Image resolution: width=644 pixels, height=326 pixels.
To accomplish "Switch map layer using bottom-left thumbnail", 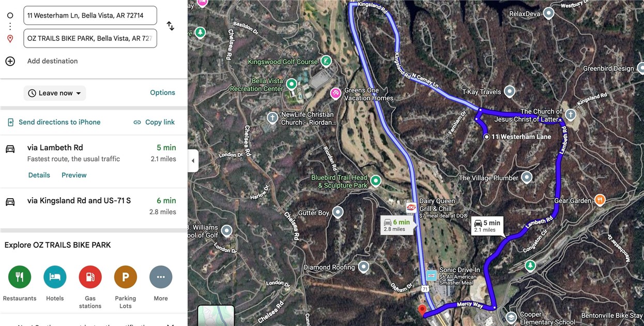I will click(x=216, y=316).
